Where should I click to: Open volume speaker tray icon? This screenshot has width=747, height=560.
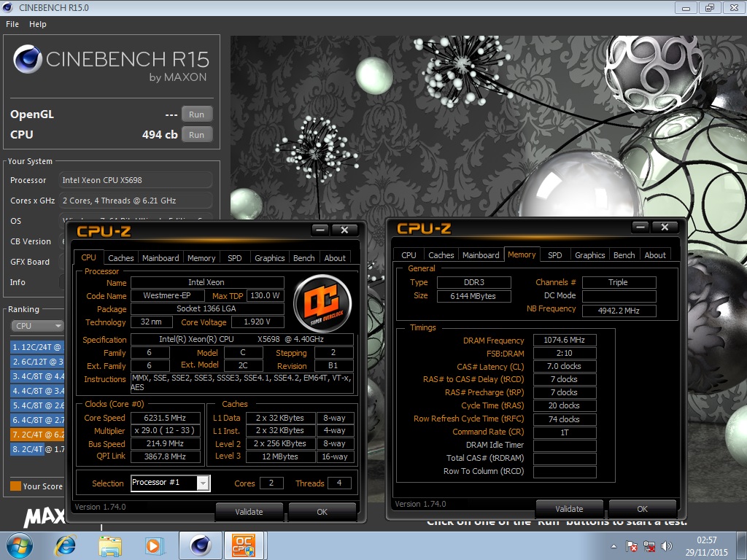pyautogui.click(x=667, y=546)
